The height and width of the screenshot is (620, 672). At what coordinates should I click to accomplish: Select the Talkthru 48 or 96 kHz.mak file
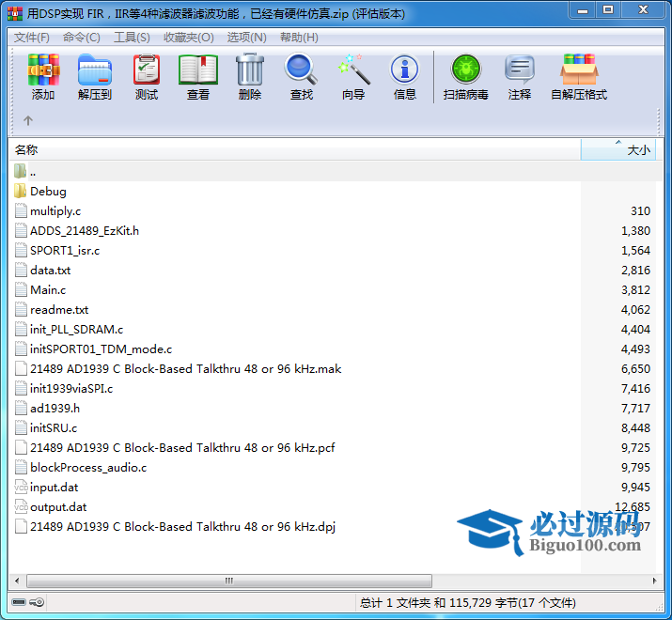click(185, 368)
